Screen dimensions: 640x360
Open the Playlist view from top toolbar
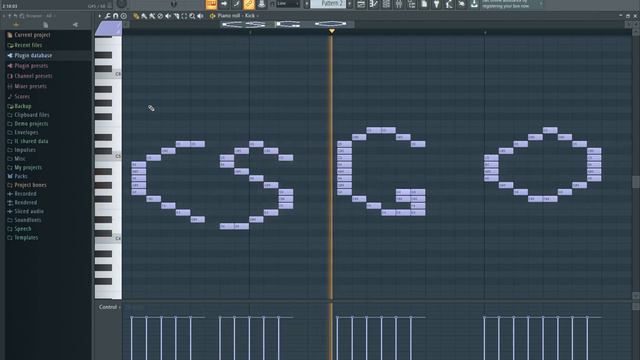click(361, 4)
